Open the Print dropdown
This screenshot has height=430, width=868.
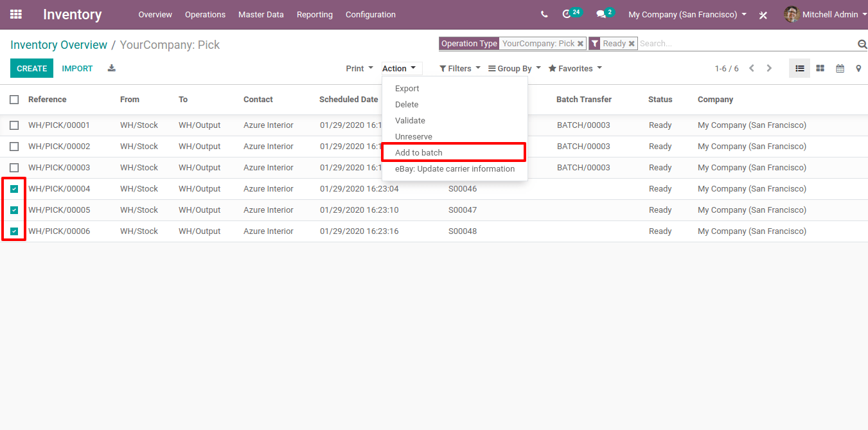[x=359, y=67]
